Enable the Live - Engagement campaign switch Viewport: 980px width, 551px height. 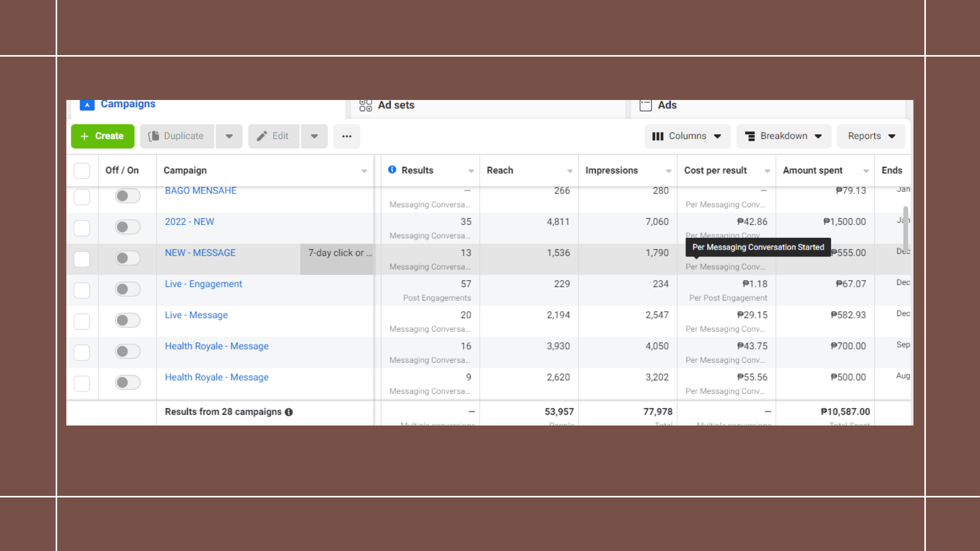128,289
